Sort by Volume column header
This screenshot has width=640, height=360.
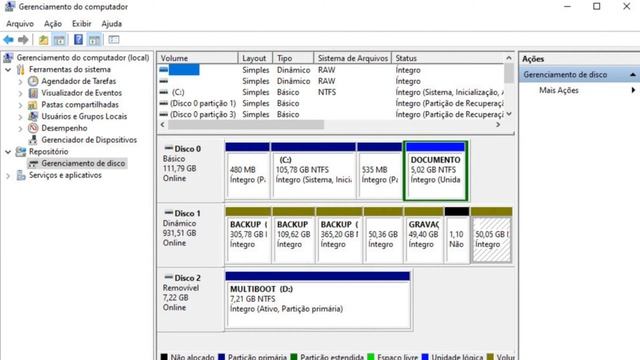(198, 58)
